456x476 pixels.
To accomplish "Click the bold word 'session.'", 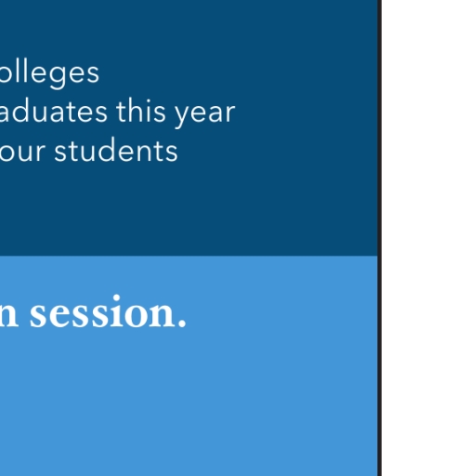I will 108,311.
